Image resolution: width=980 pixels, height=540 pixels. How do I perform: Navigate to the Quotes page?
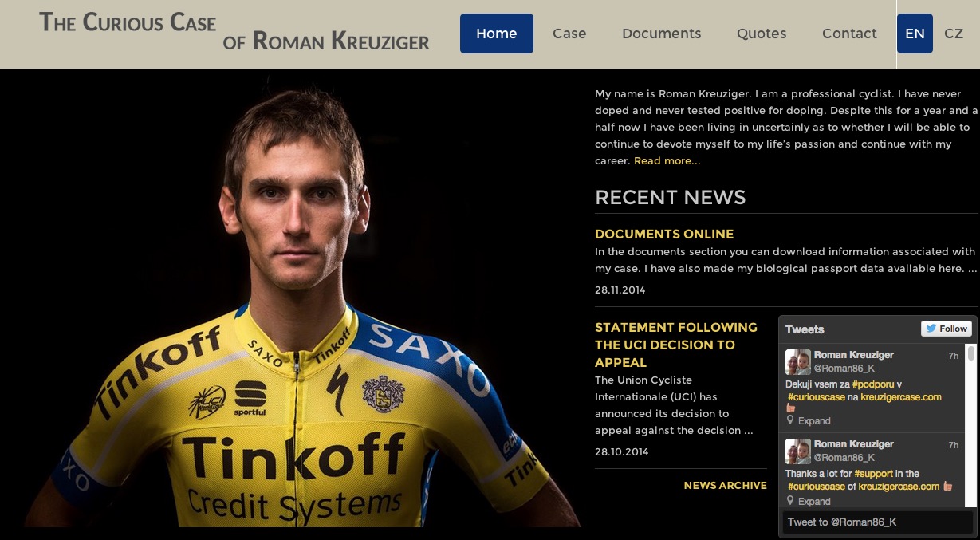[x=762, y=34]
